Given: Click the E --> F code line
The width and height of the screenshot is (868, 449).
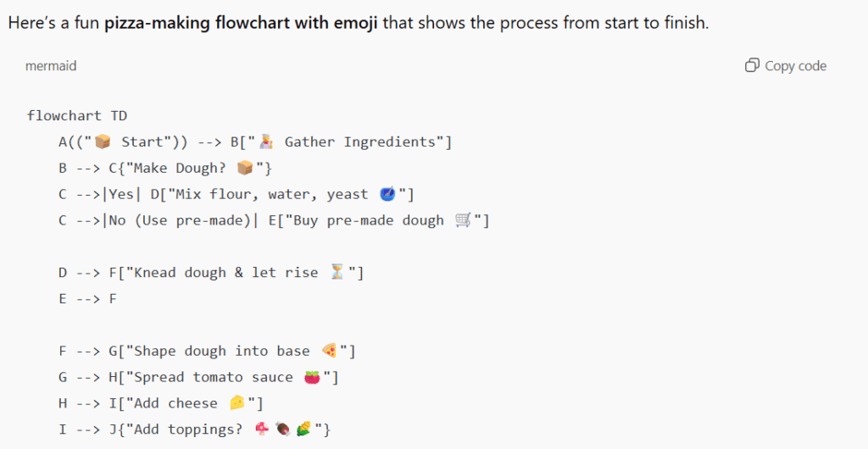Looking at the screenshot, I should coord(88,298).
